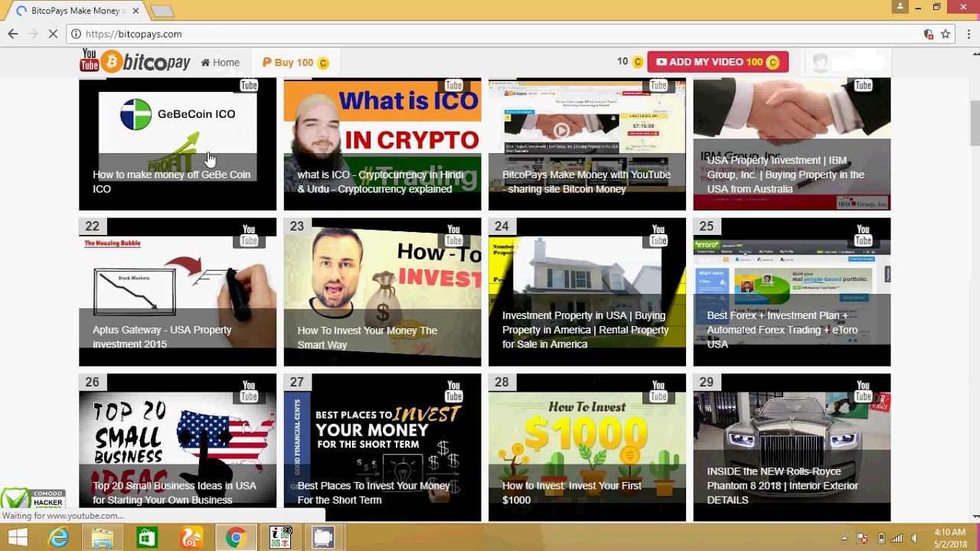Click the volume icon in system tray

tap(913, 538)
